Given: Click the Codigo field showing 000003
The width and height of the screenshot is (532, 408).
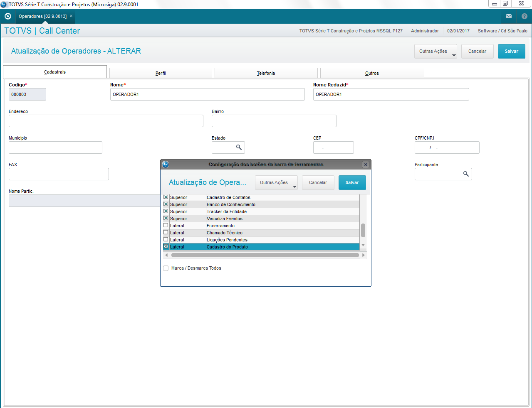Looking at the screenshot, I should (x=27, y=94).
